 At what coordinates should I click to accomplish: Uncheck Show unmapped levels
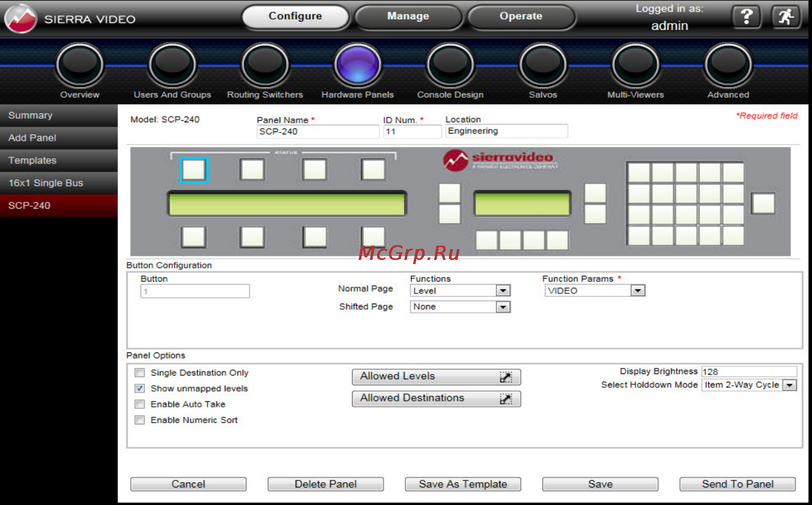tap(140, 388)
